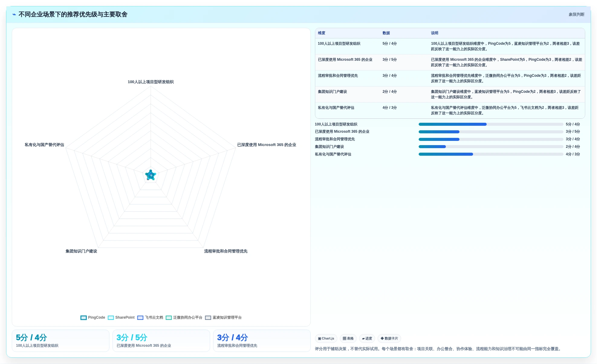597x364 pixels.
Task: Click the radar data polygon at center
Action: point(151,175)
